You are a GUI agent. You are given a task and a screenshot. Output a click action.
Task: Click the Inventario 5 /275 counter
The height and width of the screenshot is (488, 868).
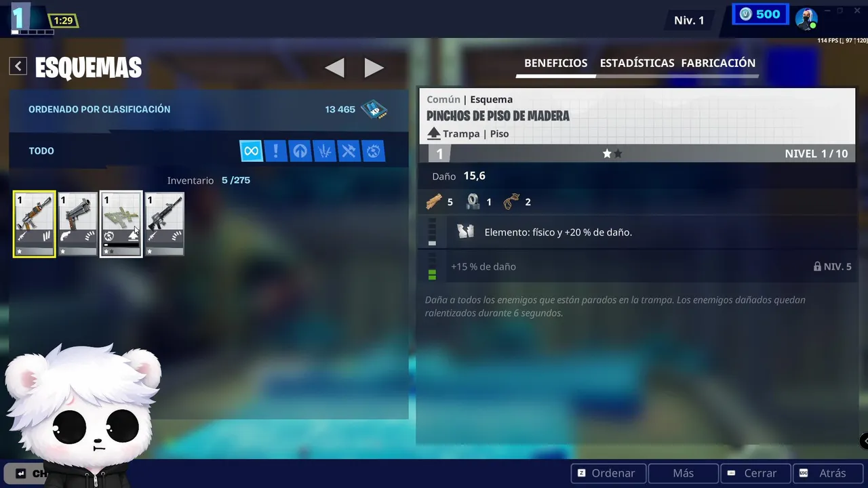209,180
